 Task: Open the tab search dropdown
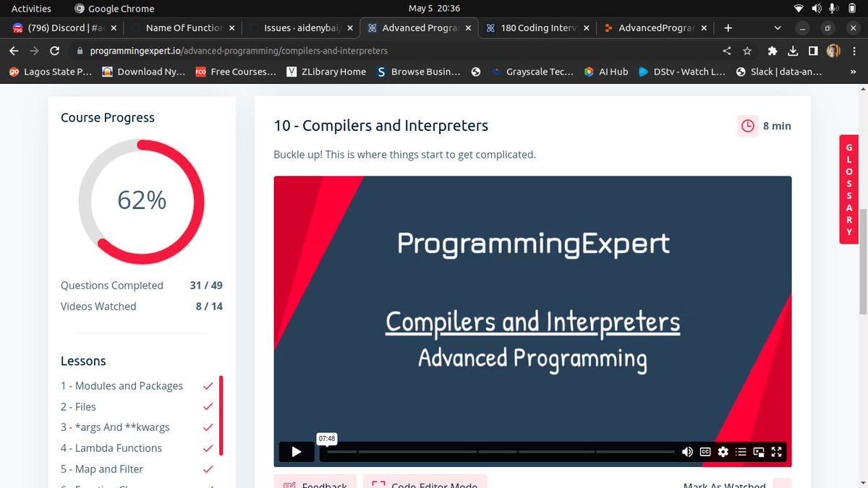(778, 28)
